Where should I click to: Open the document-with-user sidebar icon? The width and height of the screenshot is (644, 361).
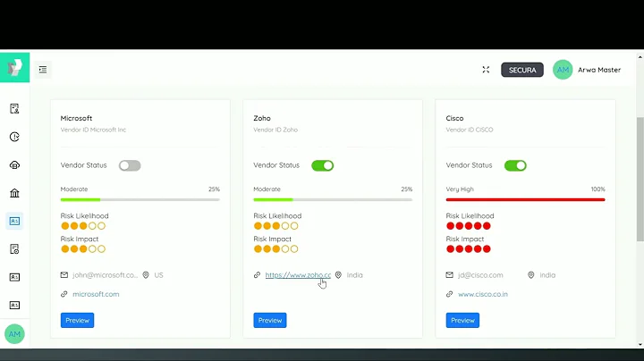pos(14,109)
